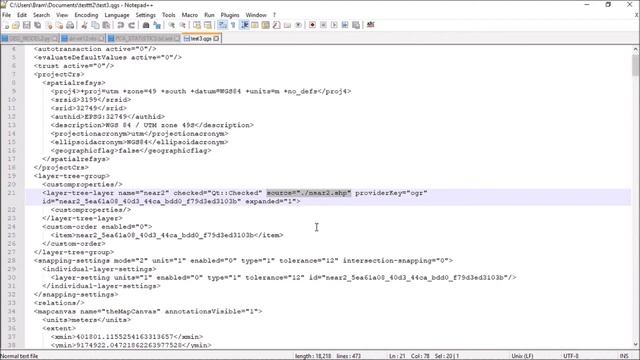Click the <authid>EPSG:32749</authid> line
640x360 pixels.
tap(108, 117)
